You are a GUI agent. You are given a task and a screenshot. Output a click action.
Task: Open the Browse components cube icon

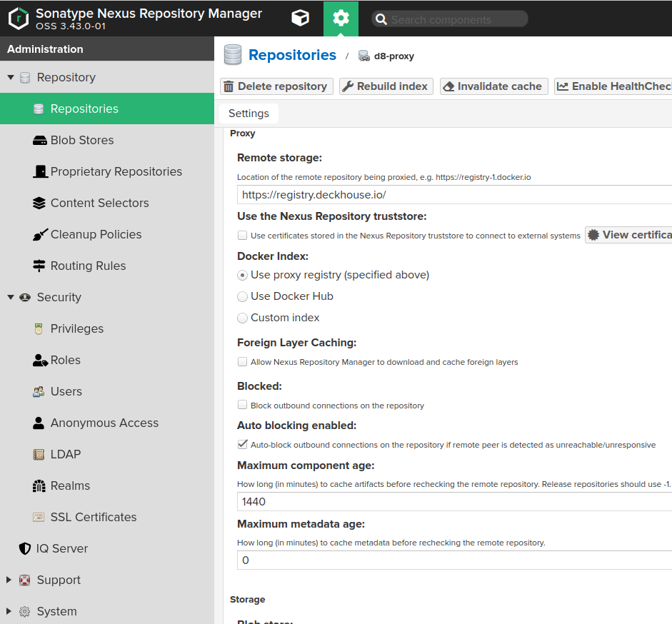click(300, 18)
